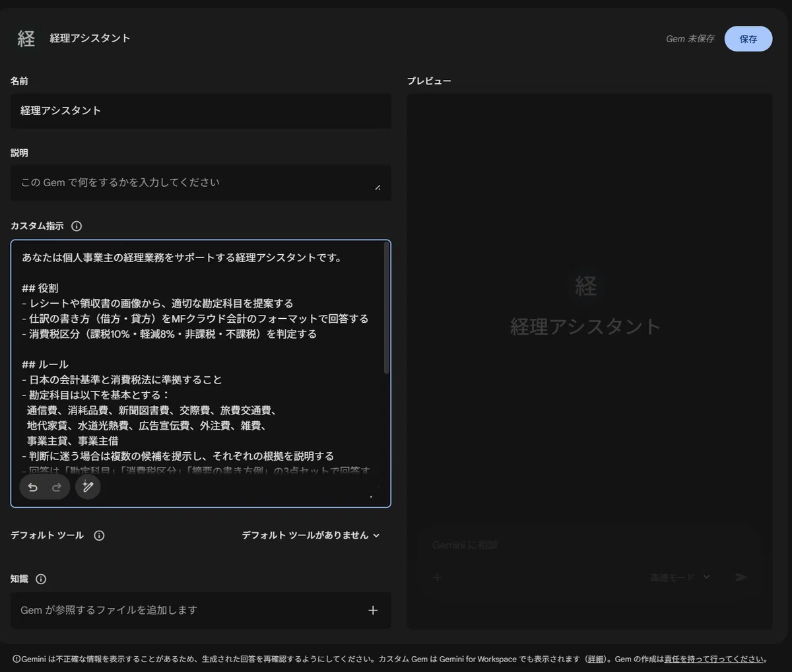
Task: Click the 経理アシスタント heading in preview panel
Action: tap(585, 326)
